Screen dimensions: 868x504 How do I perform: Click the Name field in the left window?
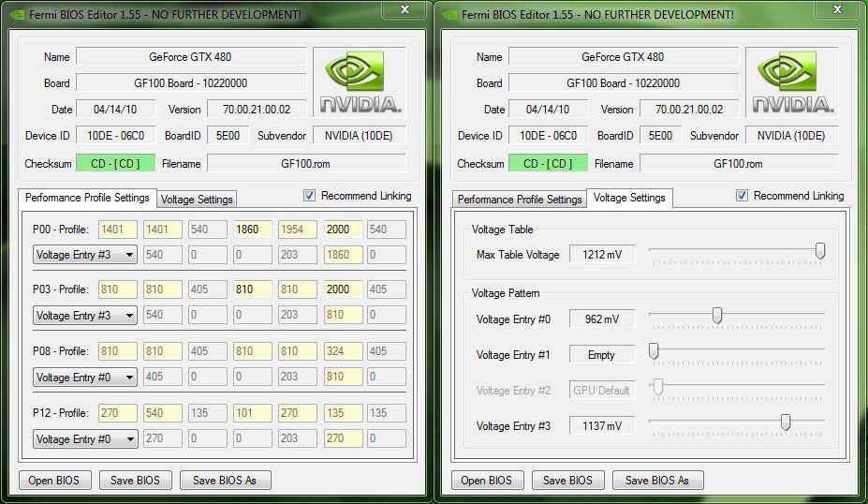(x=191, y=56)
